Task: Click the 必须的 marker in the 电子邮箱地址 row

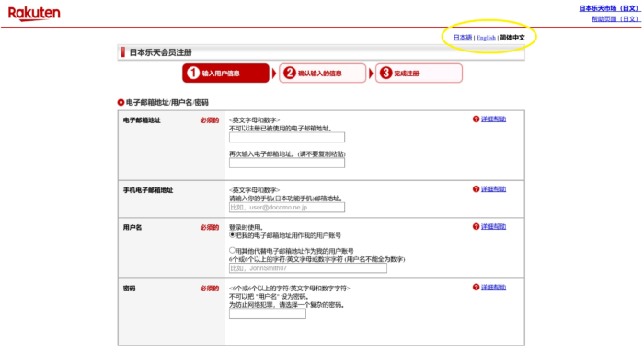Action: click(x=210, y=120)
